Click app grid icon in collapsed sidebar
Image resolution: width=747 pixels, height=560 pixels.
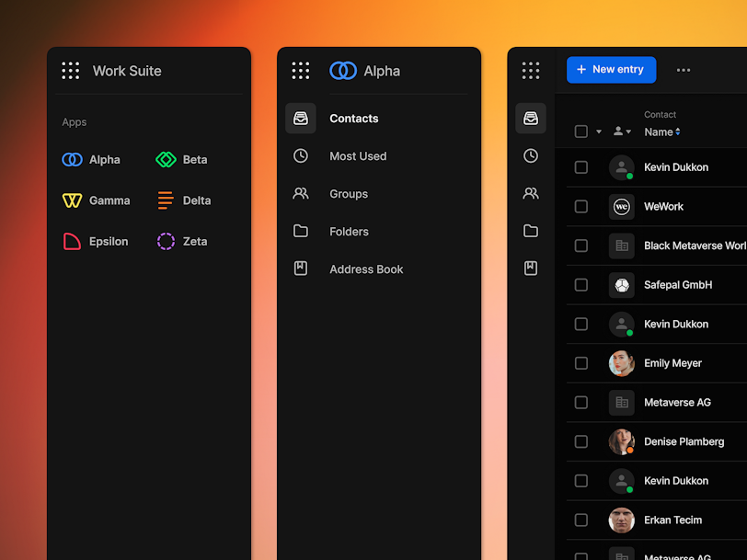531,71
